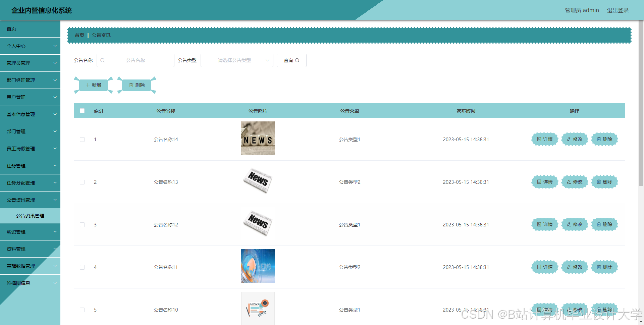Check the checkbox for row 公告名称10

82,310
